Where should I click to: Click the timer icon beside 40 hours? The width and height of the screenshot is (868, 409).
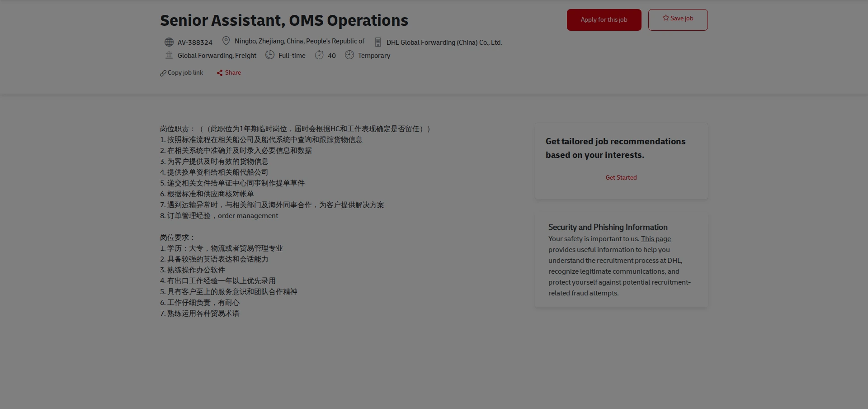pyautogui.click(x=319, y=55)
